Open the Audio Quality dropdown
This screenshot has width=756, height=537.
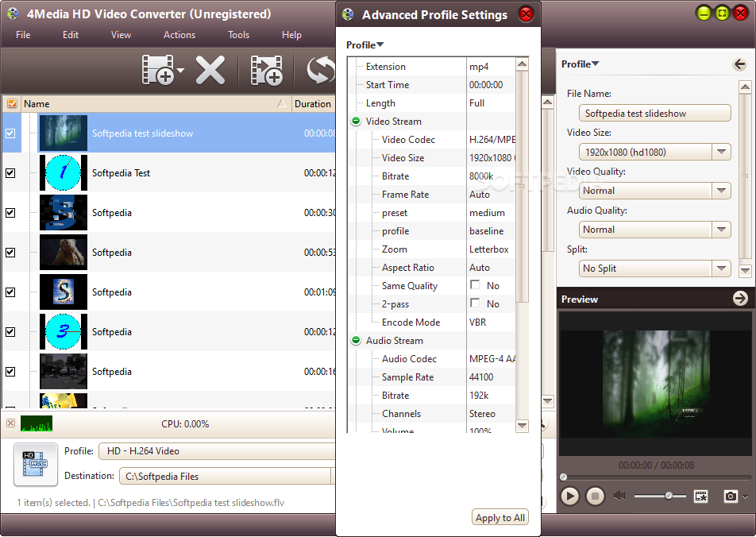click(x=721, y=230)
